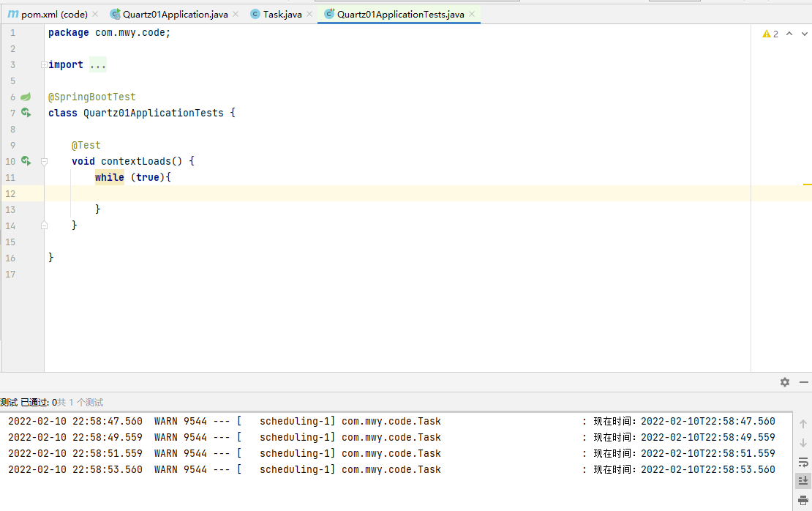
Task: Toggle scroll to end of console
Action: [803, 481]
